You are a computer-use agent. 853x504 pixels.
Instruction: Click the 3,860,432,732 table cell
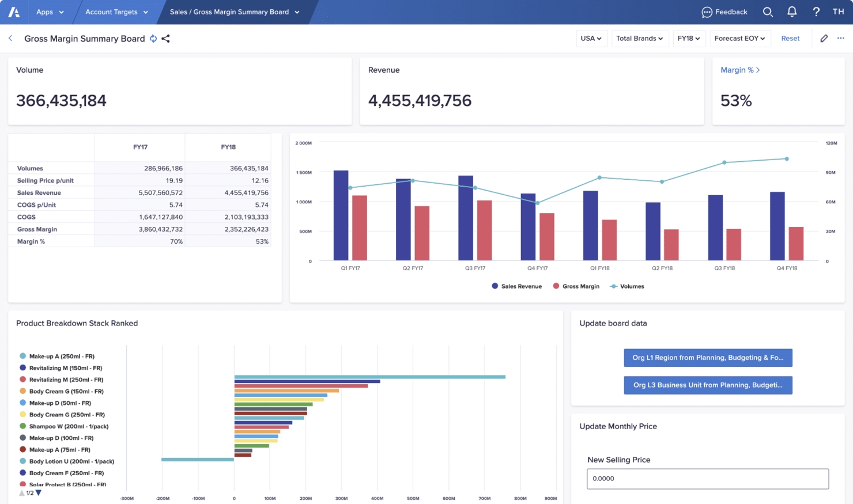pyautogui.click(x=140, y=229)
